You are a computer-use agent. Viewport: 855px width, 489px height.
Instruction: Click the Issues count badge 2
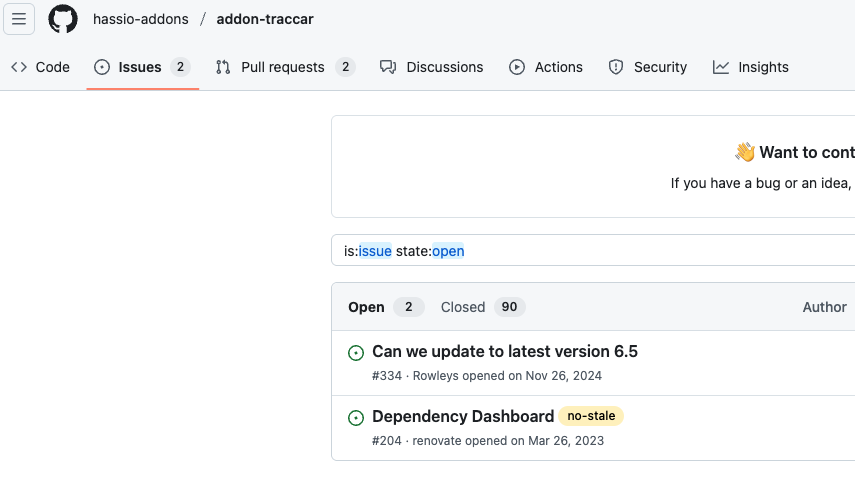(180, 67)
